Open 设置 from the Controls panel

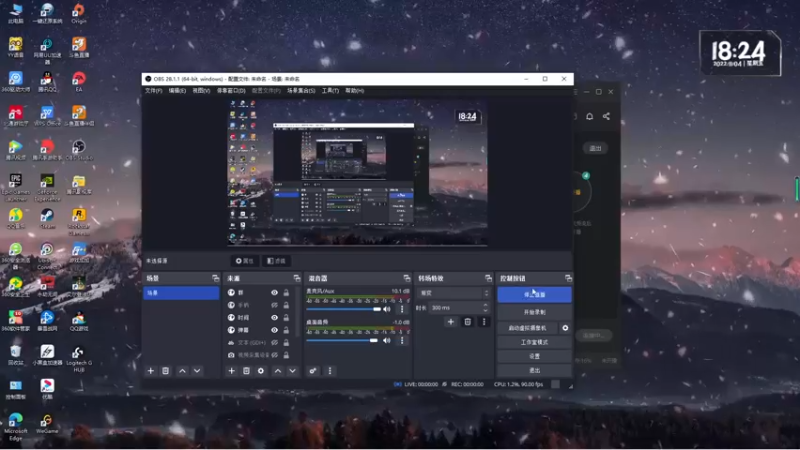tap(534, 356)
